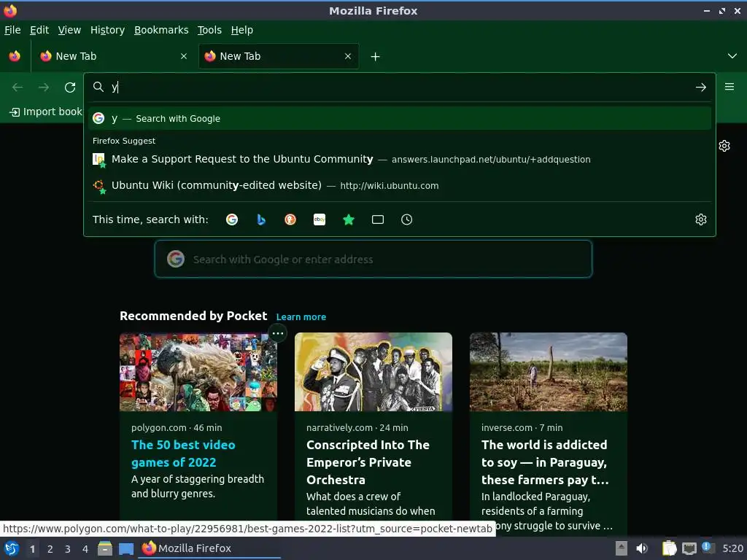Screen dimensions: 747x560
Task: Search in open Tabs icon
Action: coord(378,219)
